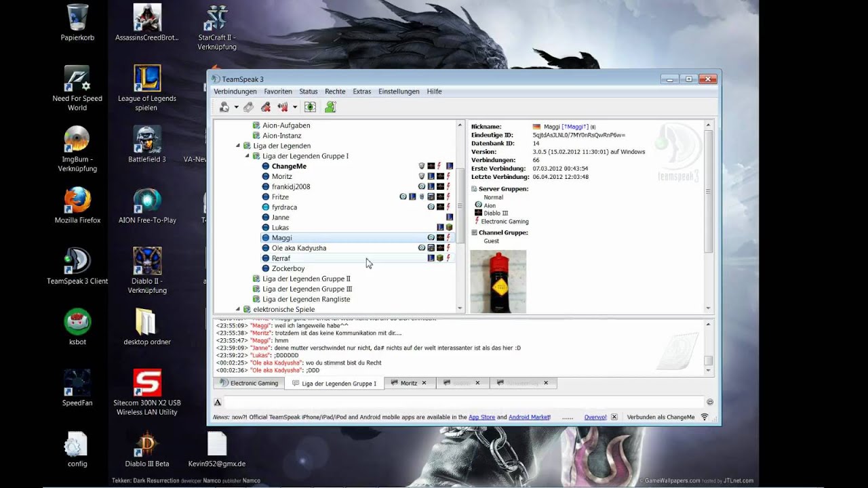Open the Papierkorb desktop icon
This screenshot has height=488, width=868.
77,22
